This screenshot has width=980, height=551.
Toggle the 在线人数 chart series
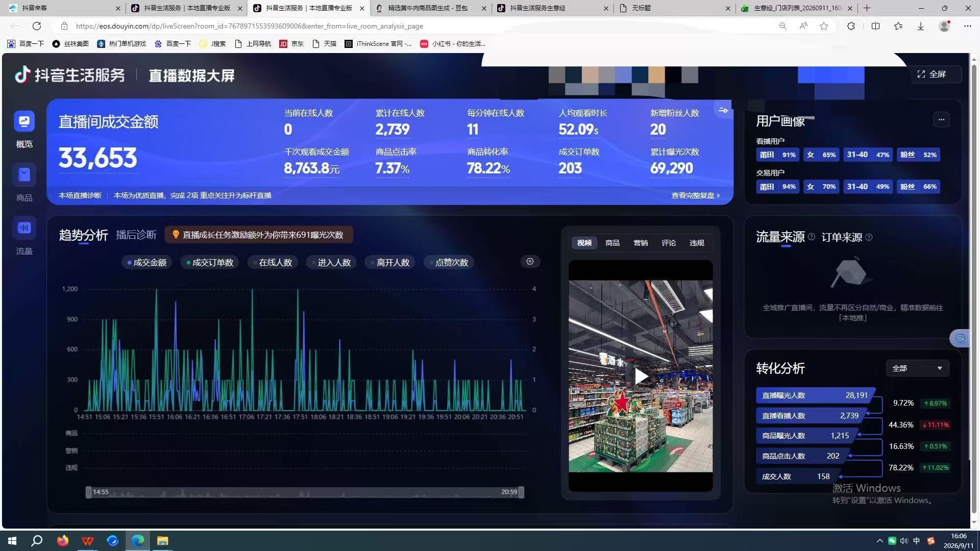tap(272, 263)
